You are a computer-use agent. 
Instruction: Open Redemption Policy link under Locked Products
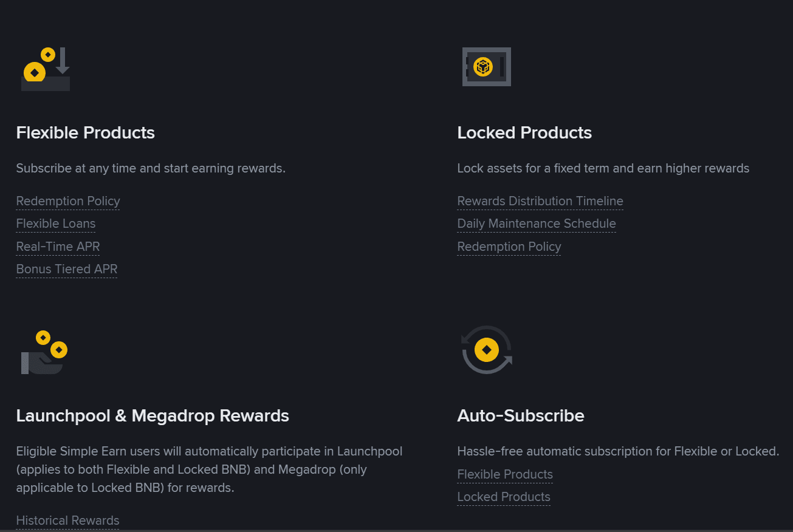509,247
